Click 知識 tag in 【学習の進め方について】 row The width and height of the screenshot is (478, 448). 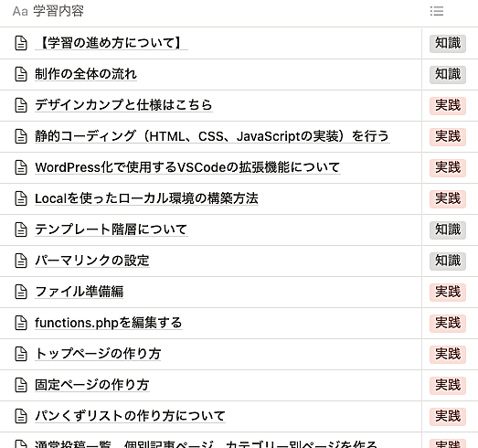point(448,43)
